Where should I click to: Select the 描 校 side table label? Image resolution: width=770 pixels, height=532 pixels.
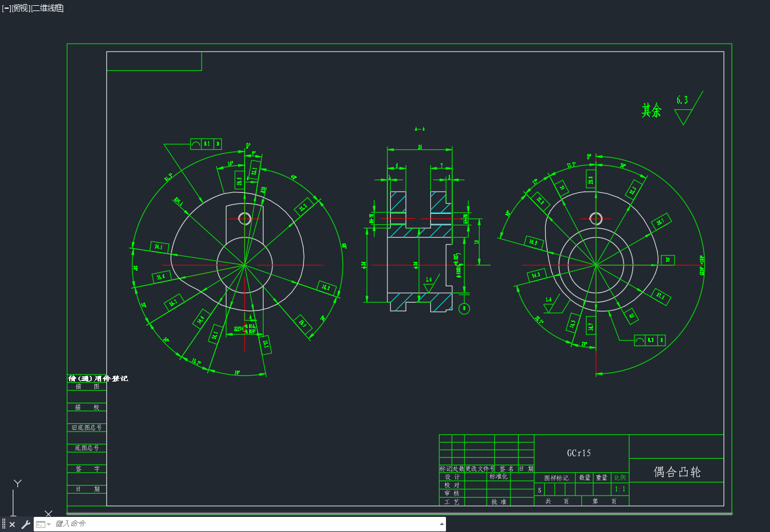tap(87, 407)
